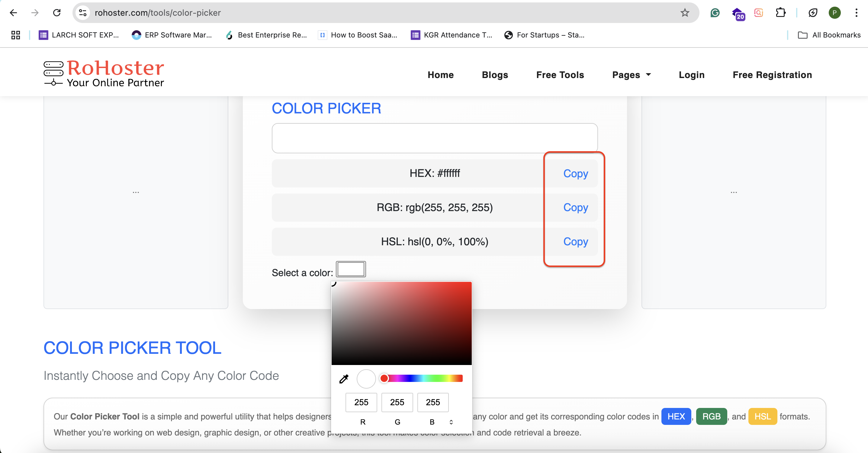Copy the HSL color value

tap(576, 242)
